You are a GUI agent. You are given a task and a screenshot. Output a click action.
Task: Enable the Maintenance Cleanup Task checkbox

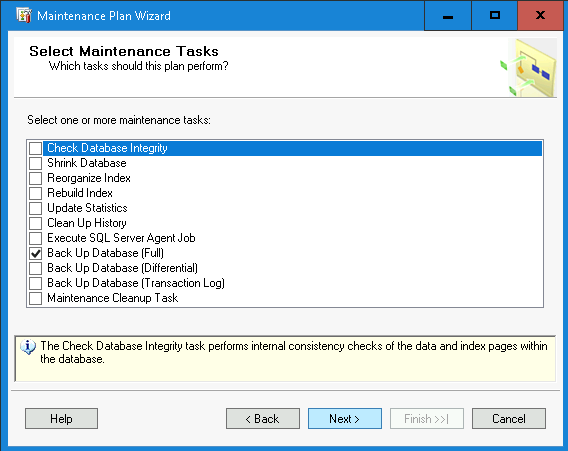(36, 298)
